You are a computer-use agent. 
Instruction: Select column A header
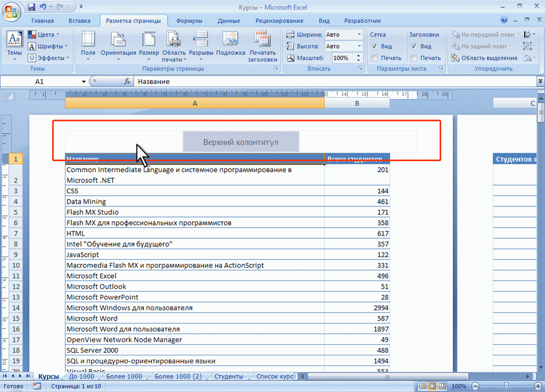pos(195,104)
